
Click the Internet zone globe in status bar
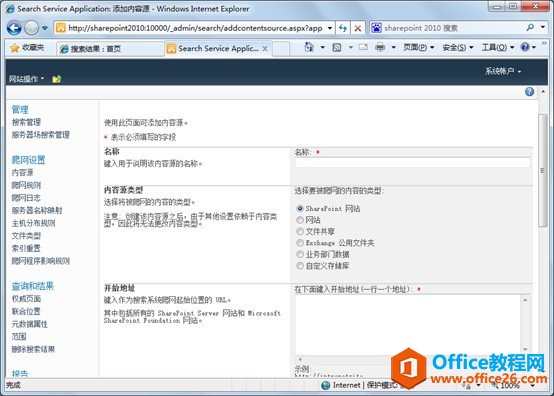(x=325, y=385)
